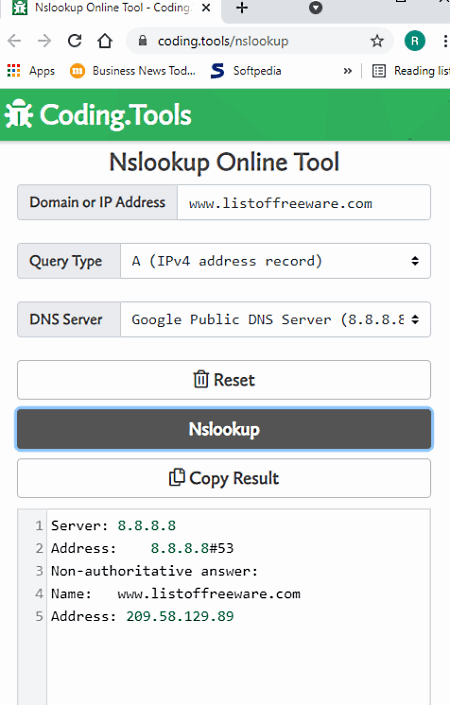
Task: Show more bookmarks with the chevron
Action: point(348,71)
